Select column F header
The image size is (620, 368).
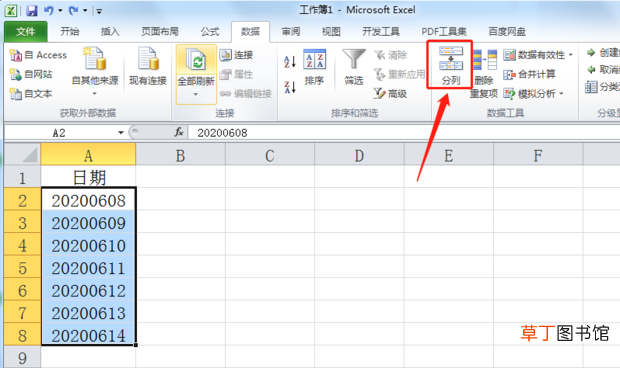click(x=538, y=155)
